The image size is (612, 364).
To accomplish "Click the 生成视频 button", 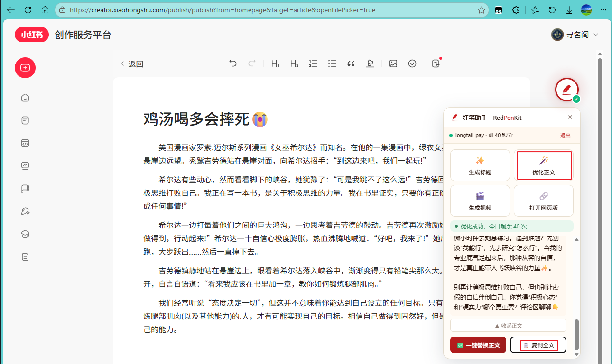I will [x=480, y=200].
